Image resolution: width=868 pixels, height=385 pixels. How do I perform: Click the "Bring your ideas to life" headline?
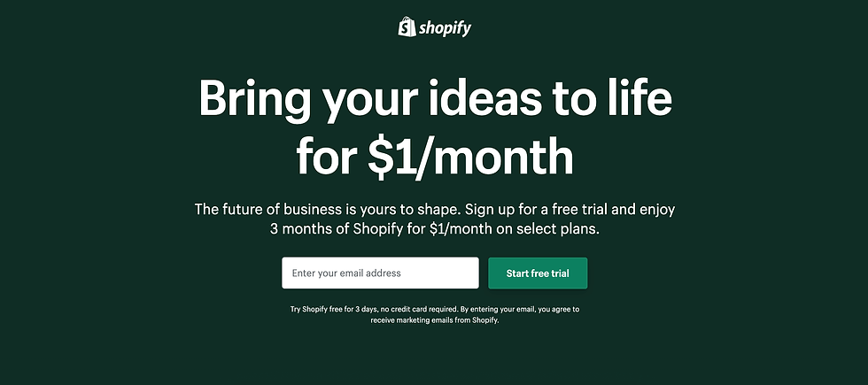click(x=434, y=98)
